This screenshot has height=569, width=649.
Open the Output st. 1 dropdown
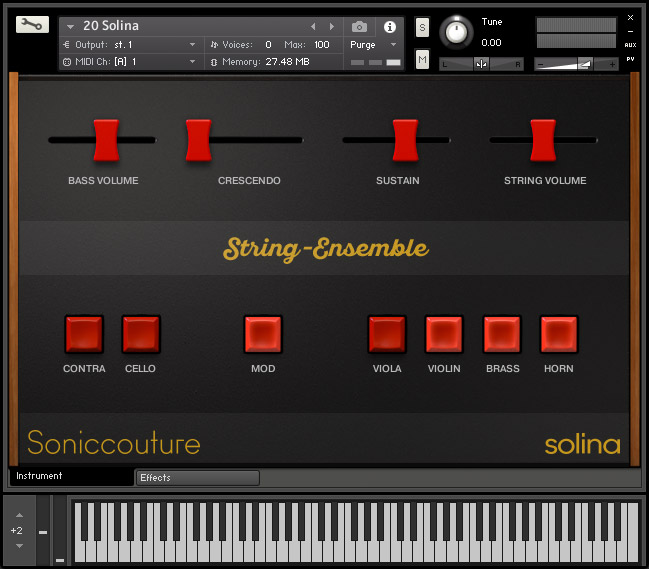192,44
